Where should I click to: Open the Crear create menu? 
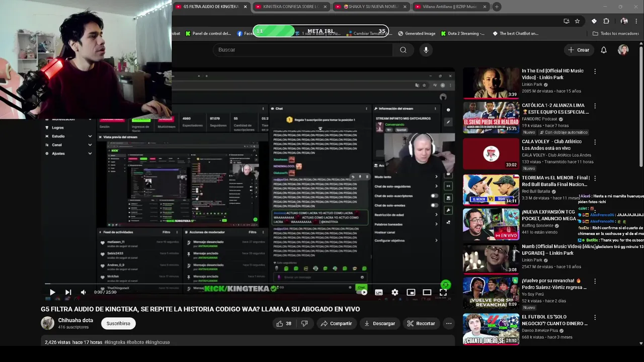[x=579, y=50]
